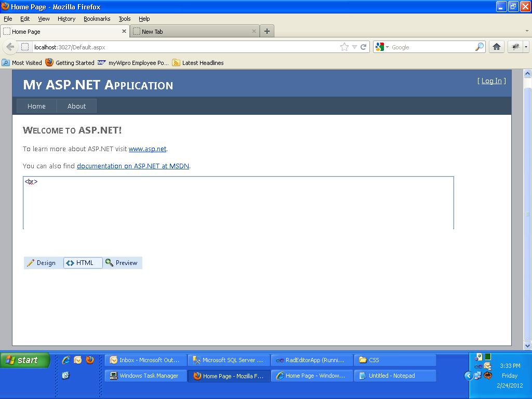Open the Edit menu
The width and height of the screenshot is (532, 399).
coord(25,19)
